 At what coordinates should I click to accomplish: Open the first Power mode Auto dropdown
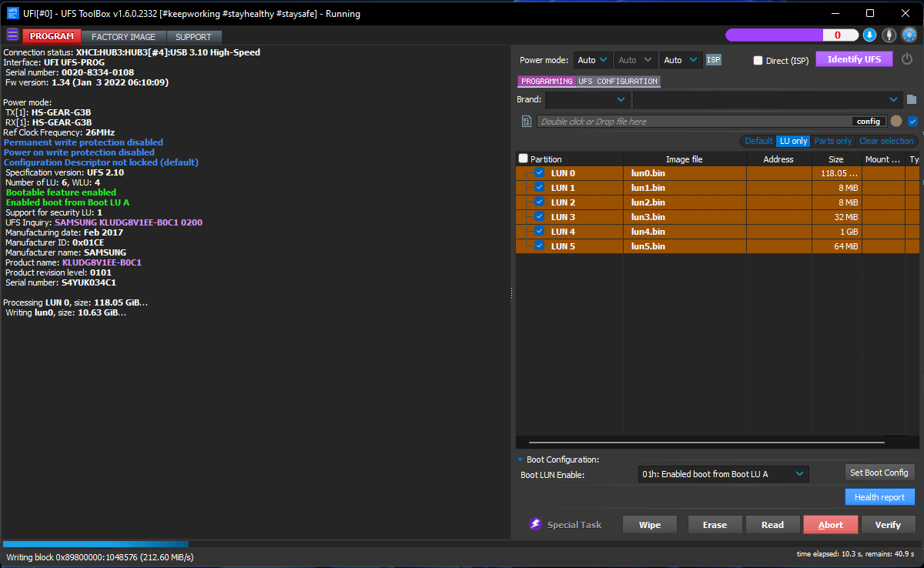click(x=593, y=59)
